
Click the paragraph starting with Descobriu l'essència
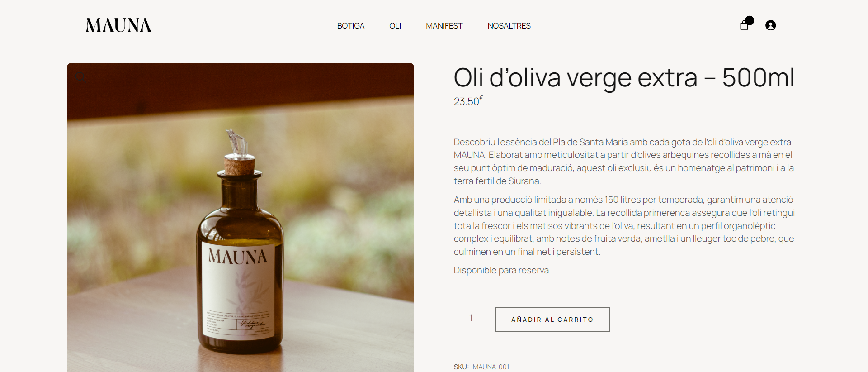[624, 162]
